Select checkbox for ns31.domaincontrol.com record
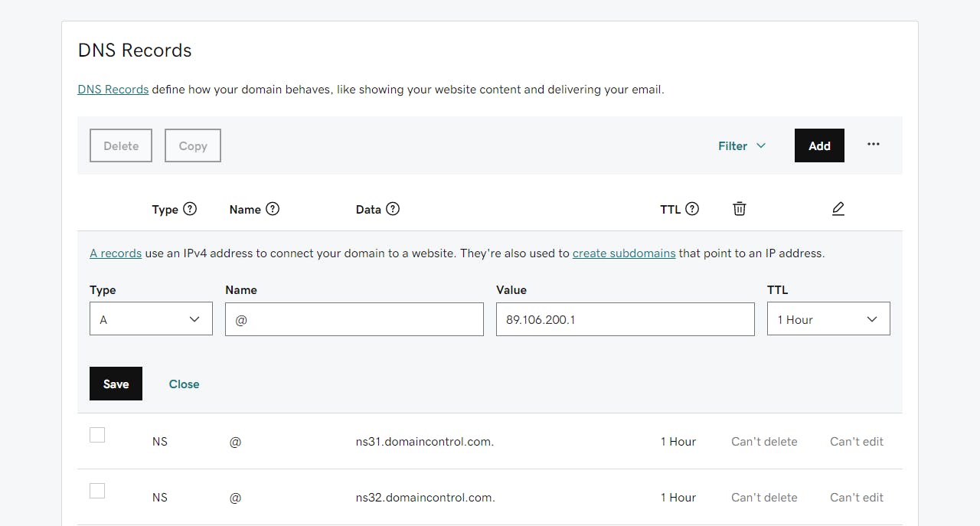The width and height of the screenshot is (980, 526). click(x=97, y=435)
